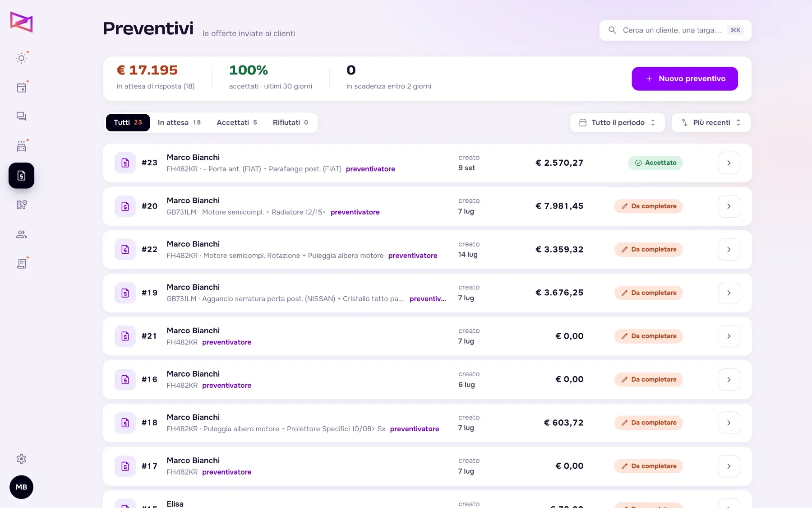Click the document icon of quote #23
812x508 pixels.
[125, 163]
